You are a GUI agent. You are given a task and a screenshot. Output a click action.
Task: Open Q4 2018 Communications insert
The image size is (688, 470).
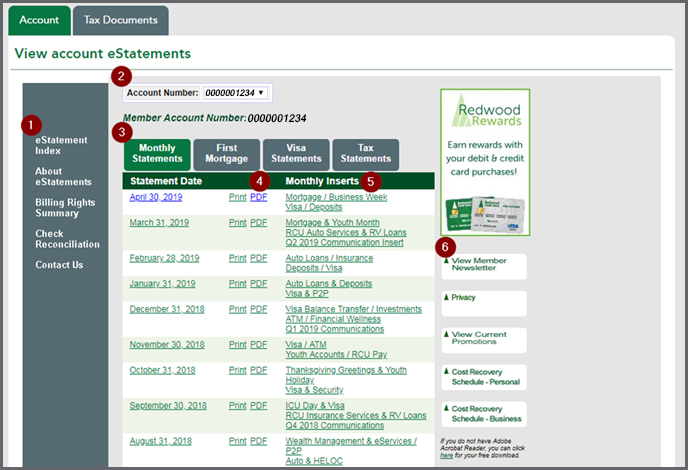335,426
